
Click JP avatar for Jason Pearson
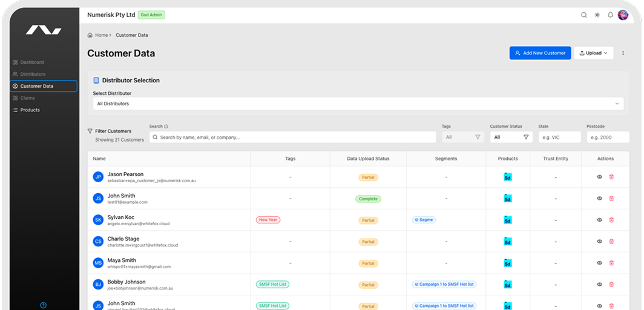(x=98, y=177)
